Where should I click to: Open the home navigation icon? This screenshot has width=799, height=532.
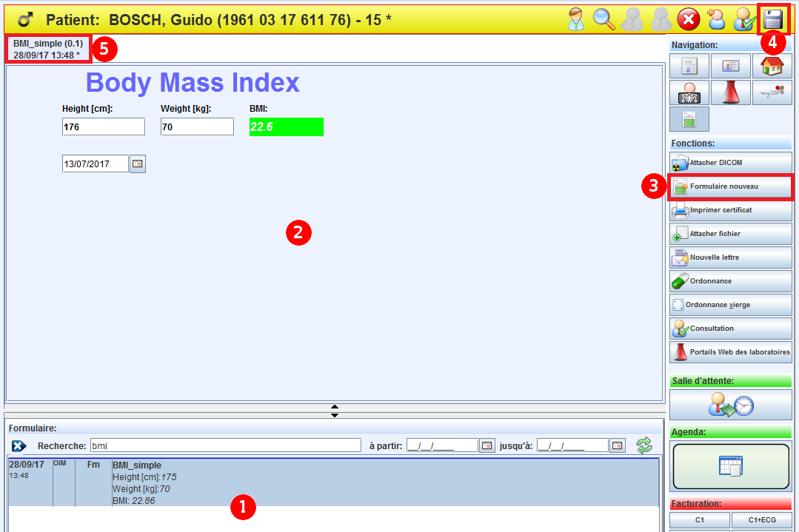(x=772, y=67)
